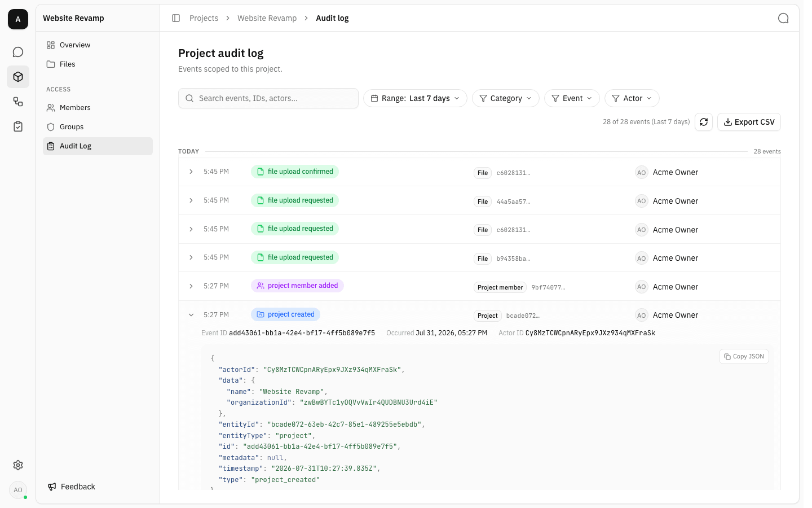This screenshot has width=812, height=508.
Task: Expand the file upload confirmed row
Action: coord(191,172)
